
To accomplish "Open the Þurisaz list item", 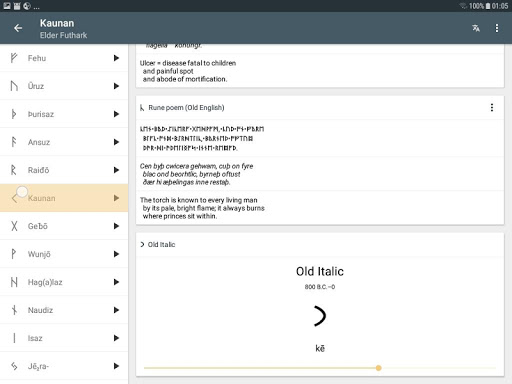I will tap(64, 114).
